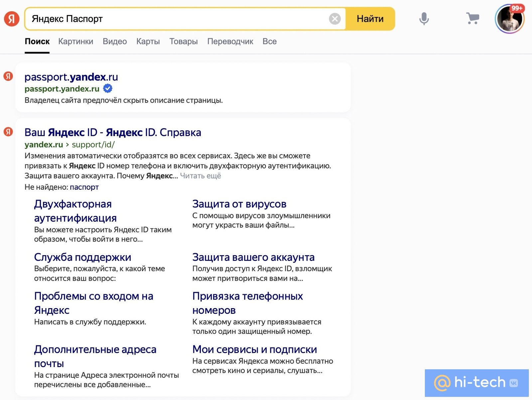Open Защита вашего аккаунта sitelink
Screen dimensions: 532x400
(253, 257)
